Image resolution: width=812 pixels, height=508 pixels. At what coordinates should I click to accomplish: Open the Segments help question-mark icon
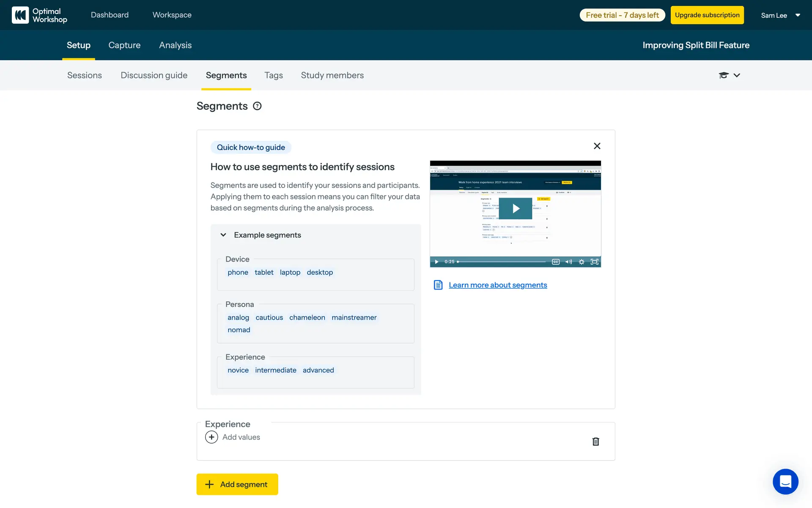(257, 106)
